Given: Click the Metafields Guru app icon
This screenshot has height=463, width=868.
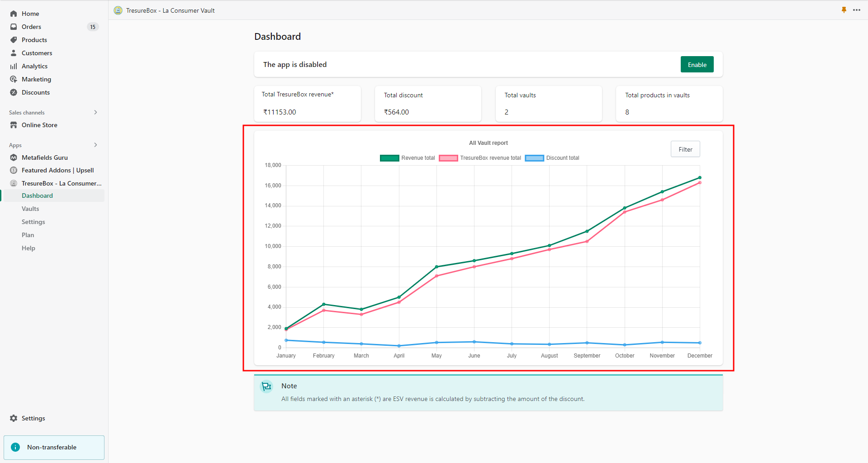Looking at the screenshot, I should 14,158.
